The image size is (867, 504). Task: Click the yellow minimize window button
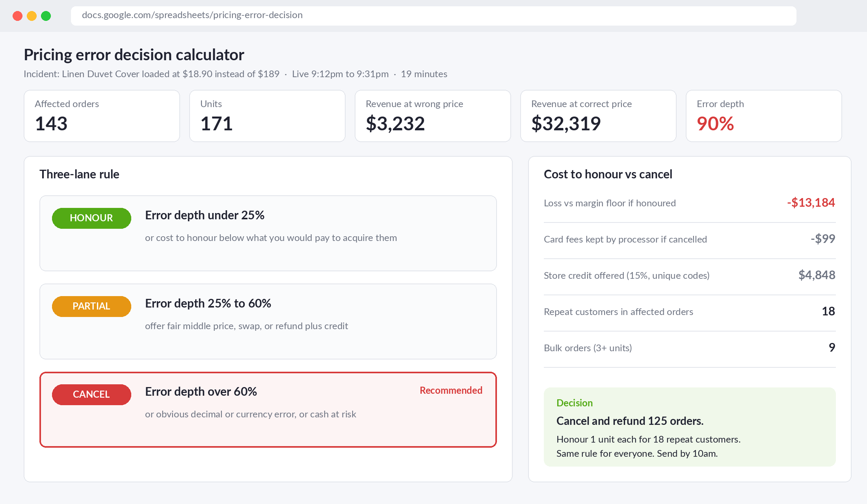coord(32,16)
